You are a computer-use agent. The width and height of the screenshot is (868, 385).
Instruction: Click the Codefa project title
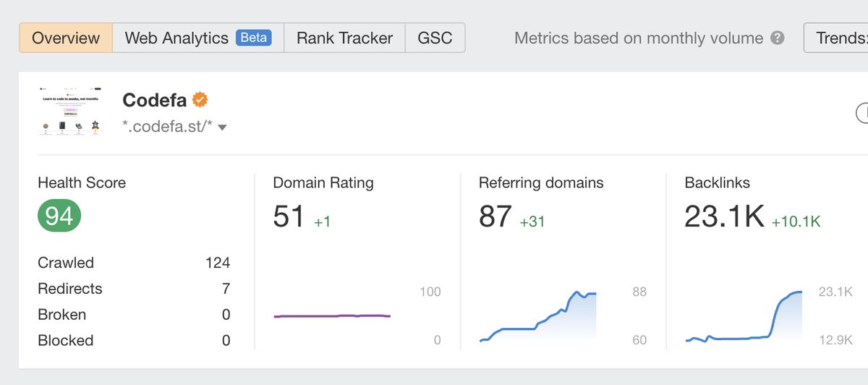tap(155, 100)
